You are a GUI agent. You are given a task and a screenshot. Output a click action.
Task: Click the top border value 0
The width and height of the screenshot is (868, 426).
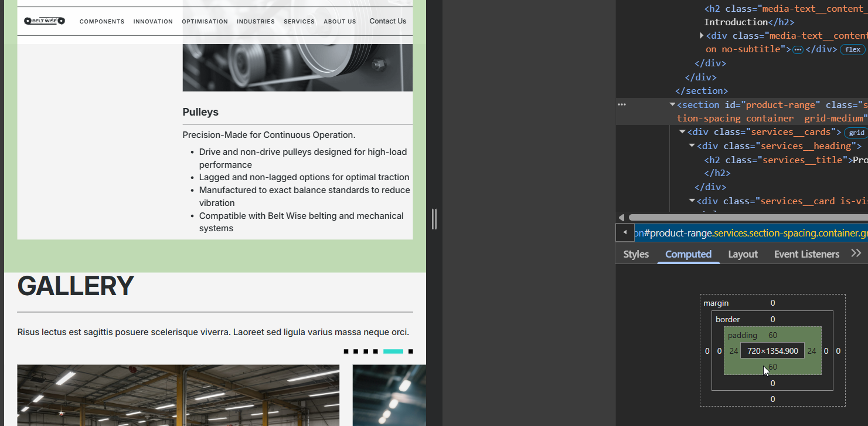(772, 319)
